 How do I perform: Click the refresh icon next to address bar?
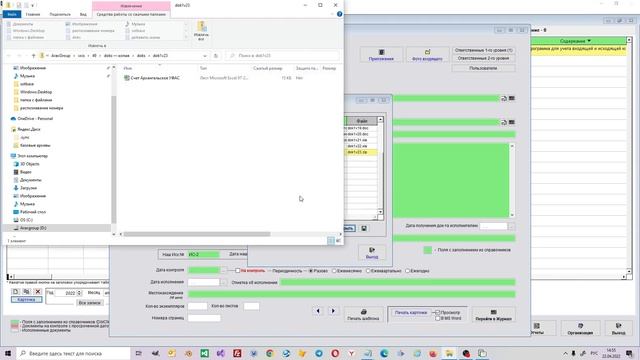tap(216, 56)
